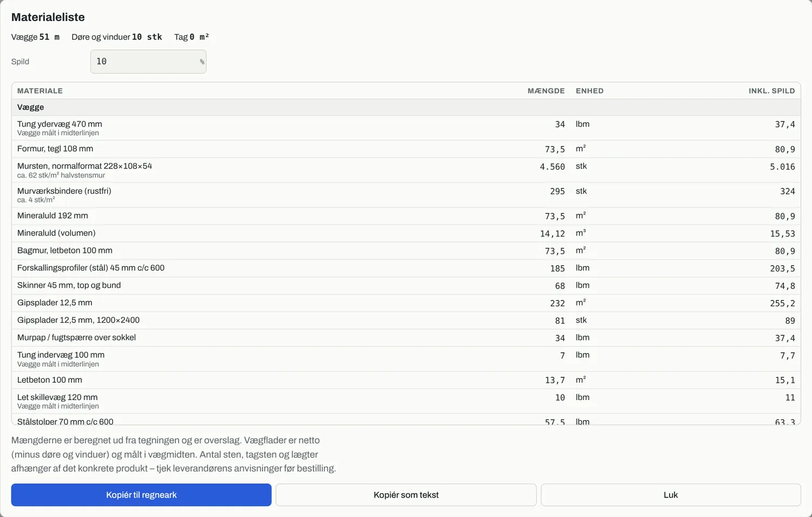This screenshot has height=517, width=812.
Task: Click "Mursten, normalformat 228×108×54"
Action: [x=84, y=166]
